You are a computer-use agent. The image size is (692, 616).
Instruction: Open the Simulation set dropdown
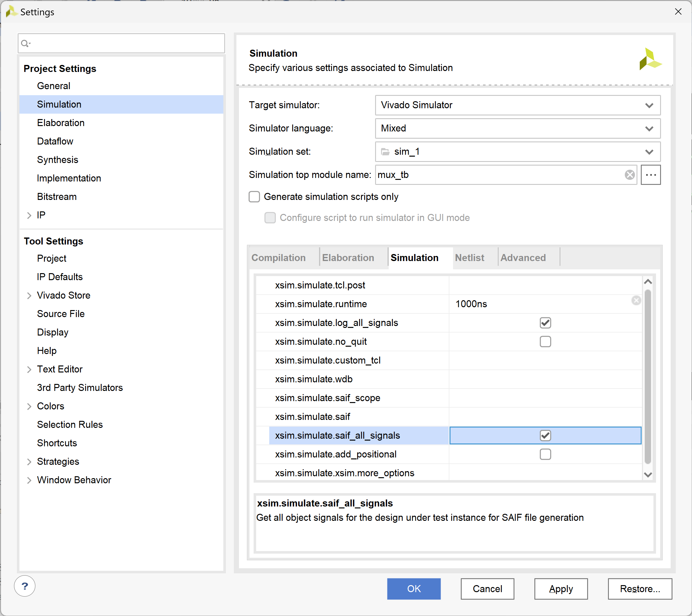click(x=518, y=152)
